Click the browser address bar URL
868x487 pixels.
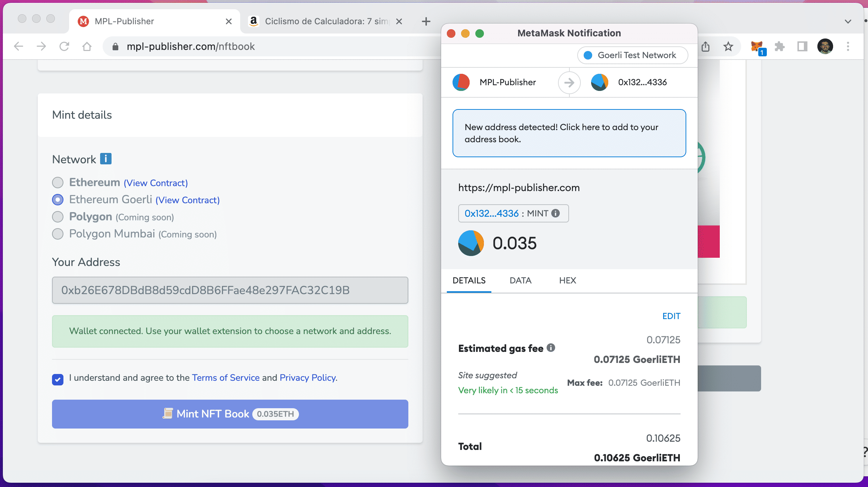(191, 46)
